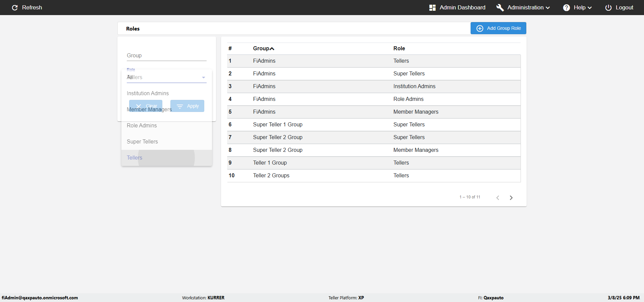Click the date and time in status bar

click(x=624, y=298)
